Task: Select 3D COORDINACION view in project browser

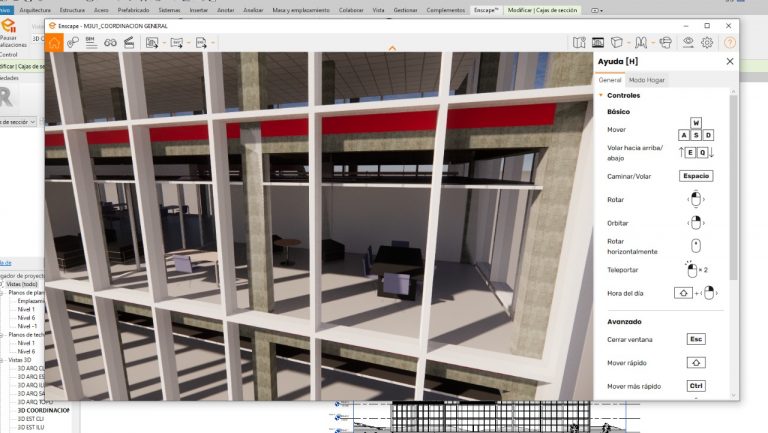Action: point(44,410)
